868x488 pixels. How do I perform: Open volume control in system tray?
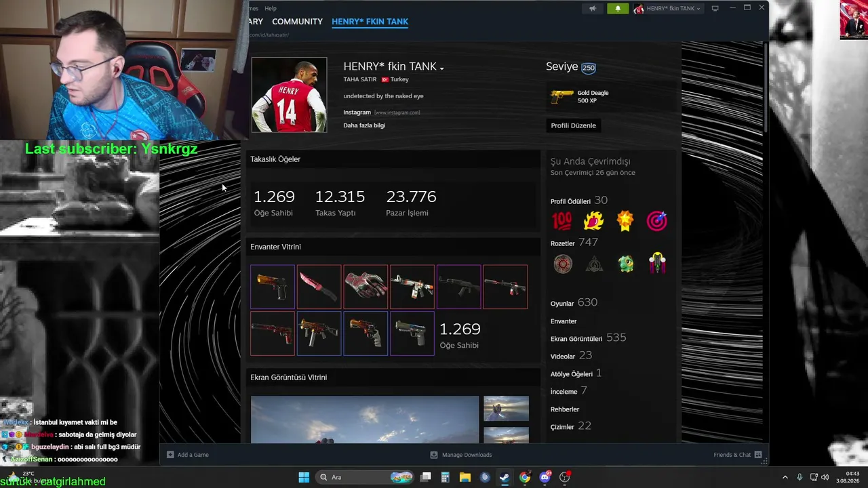pos(825,477)
